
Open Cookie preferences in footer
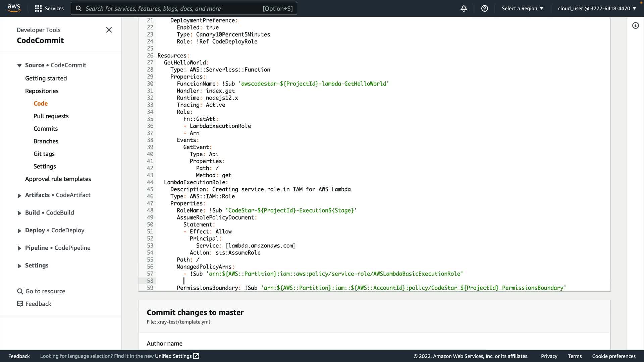(x=613, y=356)
